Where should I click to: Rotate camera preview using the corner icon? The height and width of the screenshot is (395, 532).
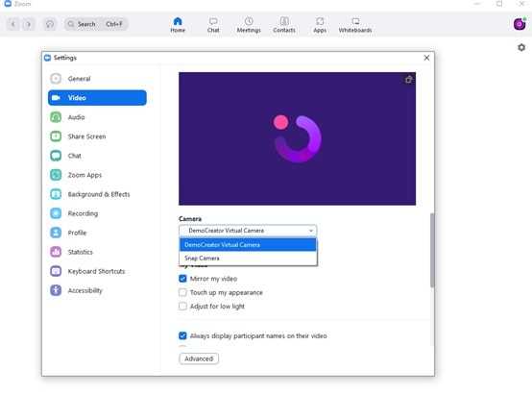pos(408,80)
